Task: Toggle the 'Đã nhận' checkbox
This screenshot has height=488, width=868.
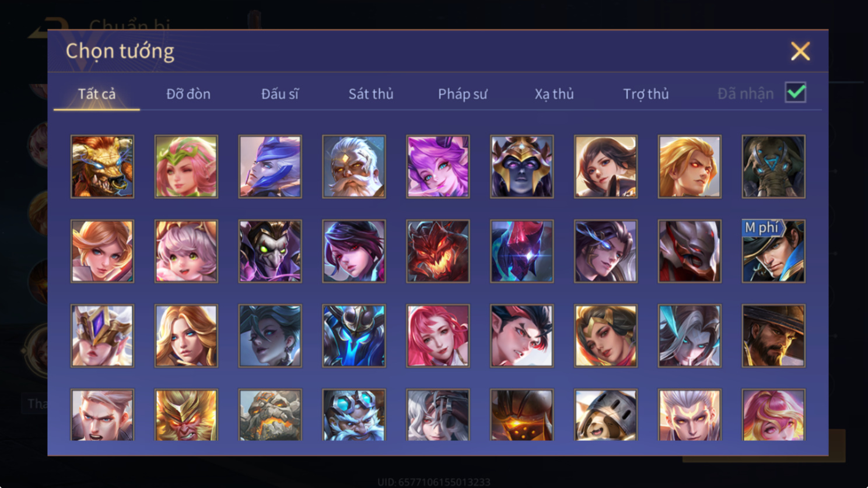Action: pyautogui.click(x=796, y=93)
